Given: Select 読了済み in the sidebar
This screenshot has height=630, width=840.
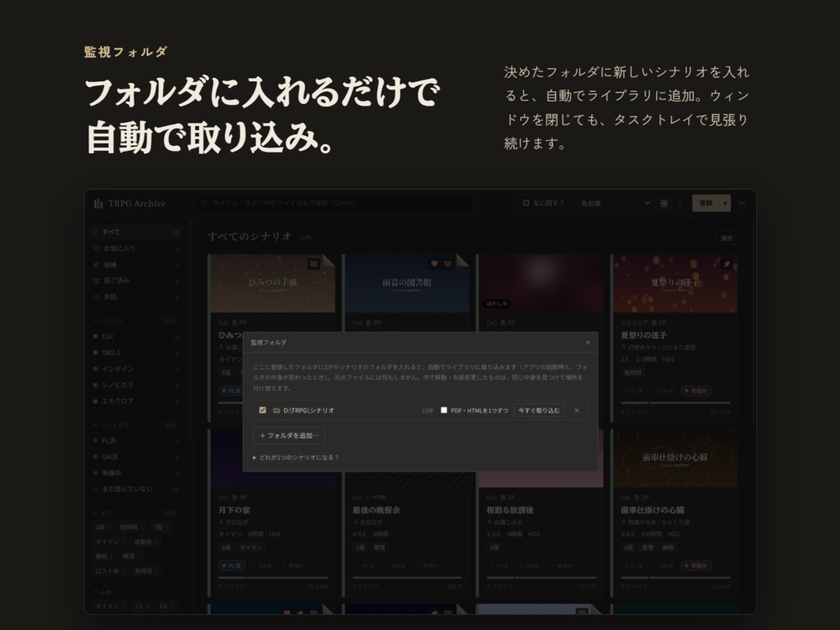Looking at the screenshot, I should point(136,281).
